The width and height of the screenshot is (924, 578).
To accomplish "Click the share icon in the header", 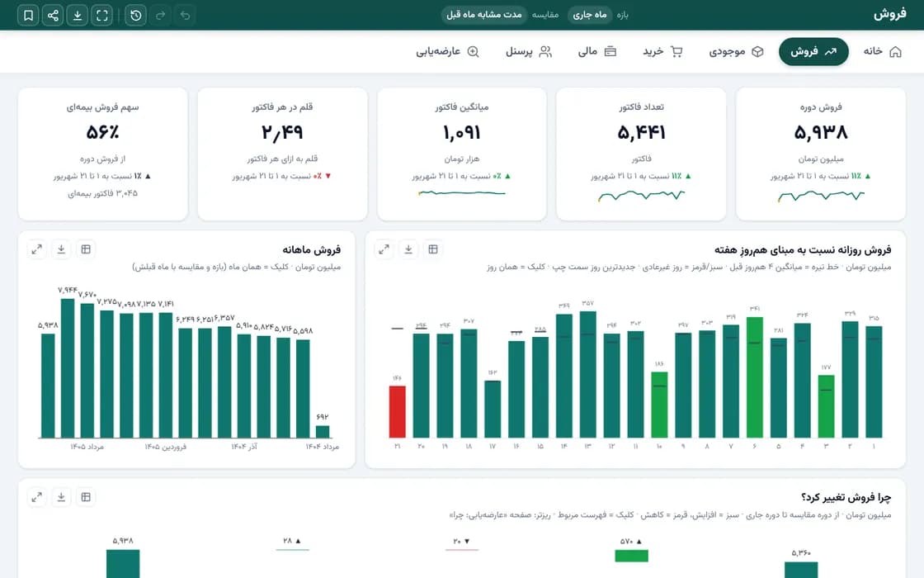I will tap(53, 16).
